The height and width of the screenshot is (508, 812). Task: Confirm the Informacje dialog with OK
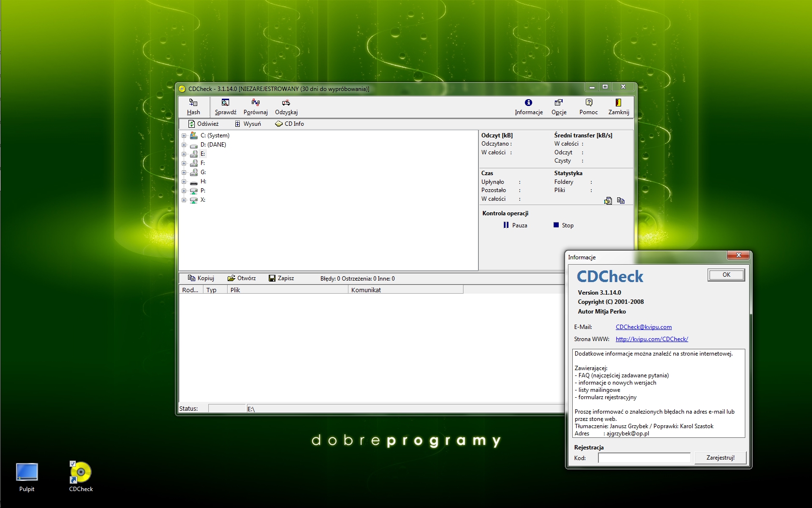[726, 274]
